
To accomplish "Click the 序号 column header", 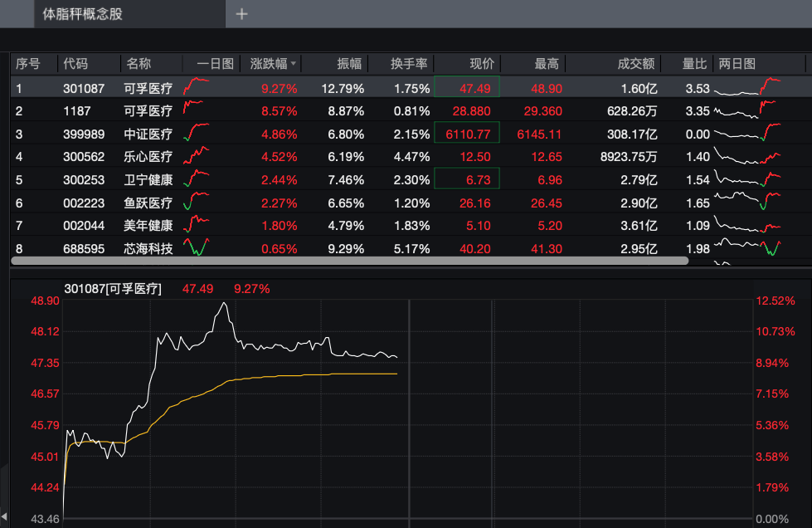I will point(28,64).
